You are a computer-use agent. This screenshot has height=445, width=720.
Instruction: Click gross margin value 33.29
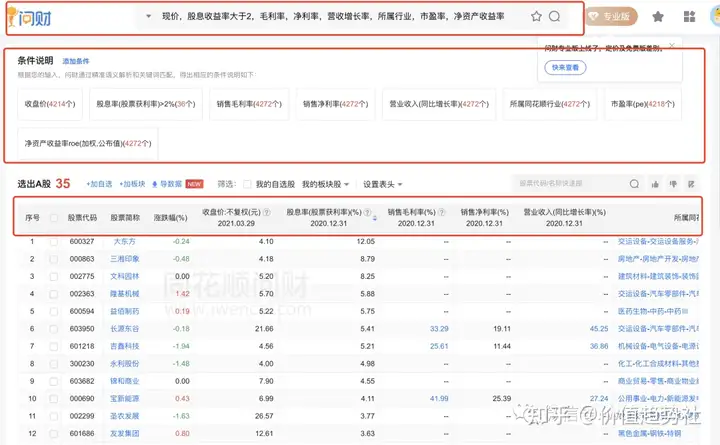click(x=439, y=329)
